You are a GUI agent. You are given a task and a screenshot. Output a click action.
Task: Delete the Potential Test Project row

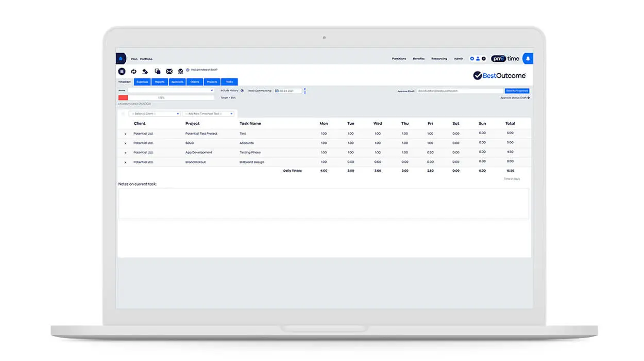125,134
